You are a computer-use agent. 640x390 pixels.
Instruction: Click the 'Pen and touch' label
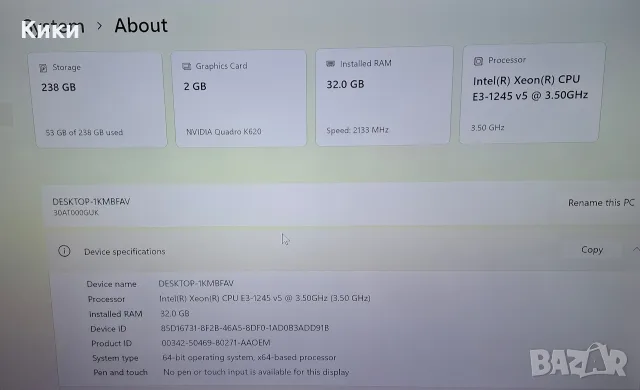[120, 372]
